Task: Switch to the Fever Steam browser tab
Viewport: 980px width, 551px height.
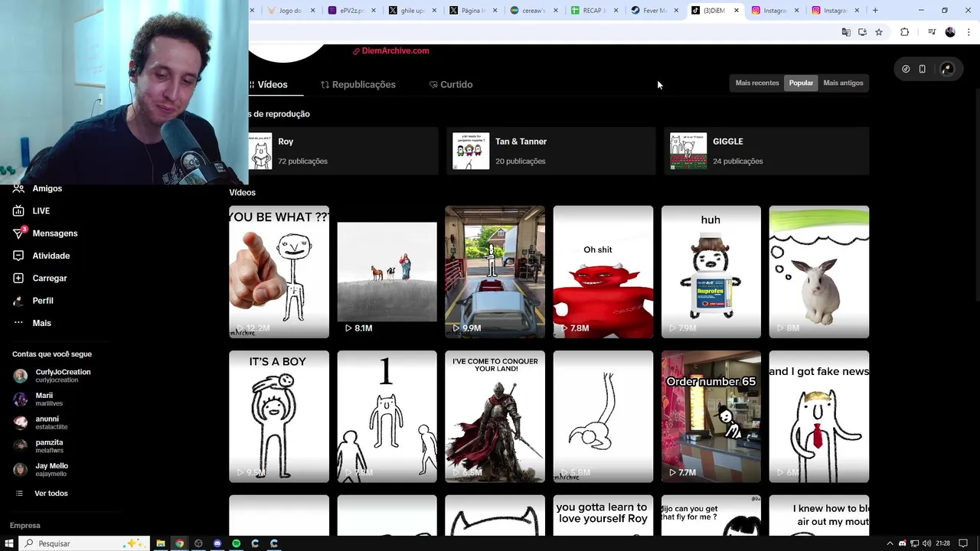Action: click(x=653, y=11)
